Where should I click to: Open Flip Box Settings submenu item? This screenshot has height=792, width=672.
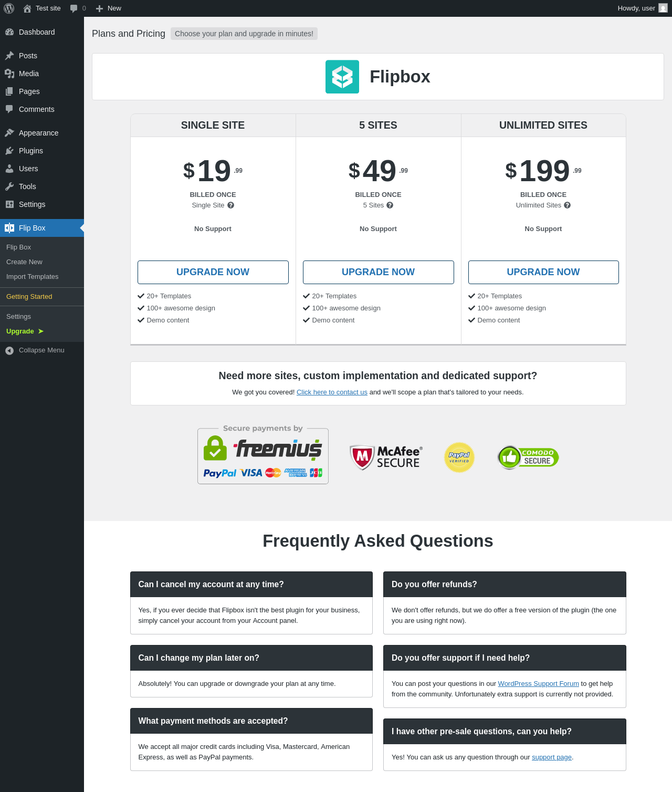coord(42,317)
